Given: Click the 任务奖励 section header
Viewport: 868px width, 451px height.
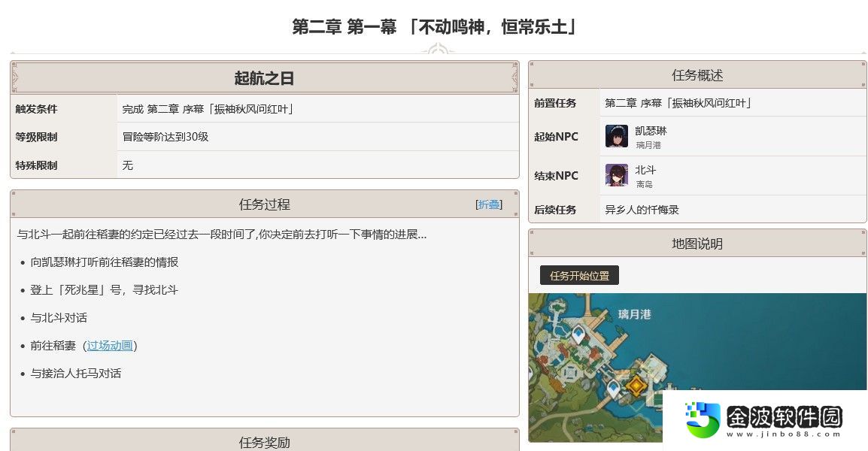Looking at the screenshot, I should click(264, 442).
